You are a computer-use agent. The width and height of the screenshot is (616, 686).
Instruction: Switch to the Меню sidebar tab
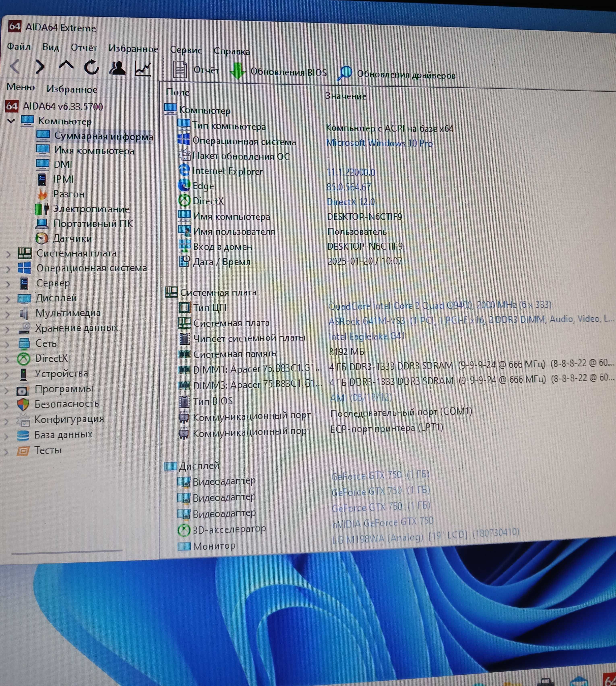pyautogui.click(x=21, y=87)
